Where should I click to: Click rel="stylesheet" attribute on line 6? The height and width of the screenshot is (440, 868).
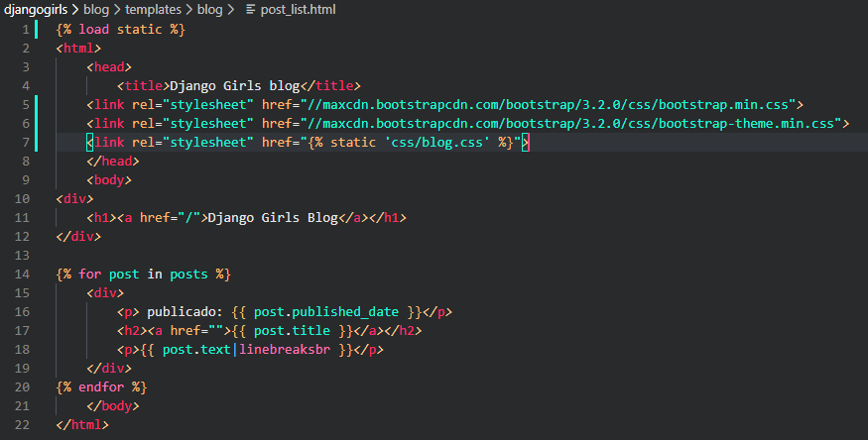click(x=192, y=123)
